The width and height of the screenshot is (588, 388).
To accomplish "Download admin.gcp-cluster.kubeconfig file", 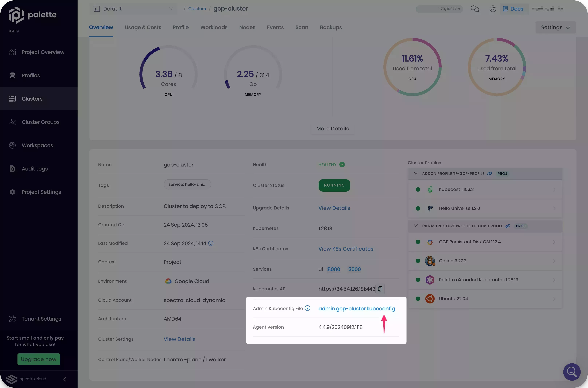I will (x=357, y=309).
